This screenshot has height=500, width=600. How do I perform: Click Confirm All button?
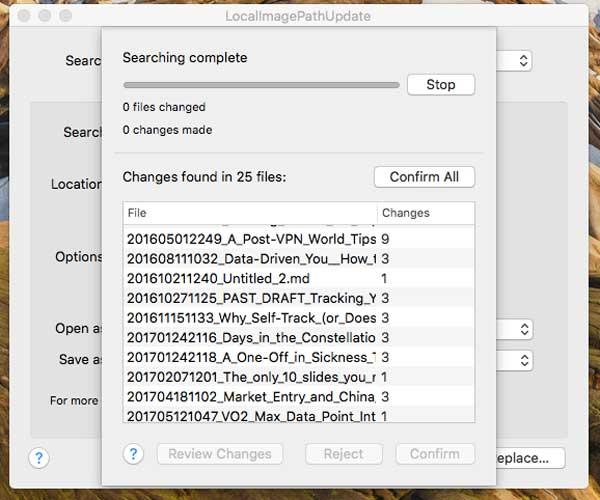coord(424,177)
